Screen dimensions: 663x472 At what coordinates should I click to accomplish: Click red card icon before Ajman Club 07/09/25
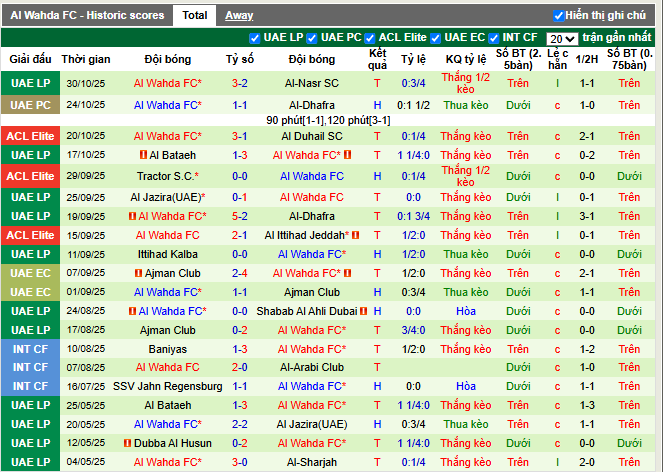tap(138, 273)
